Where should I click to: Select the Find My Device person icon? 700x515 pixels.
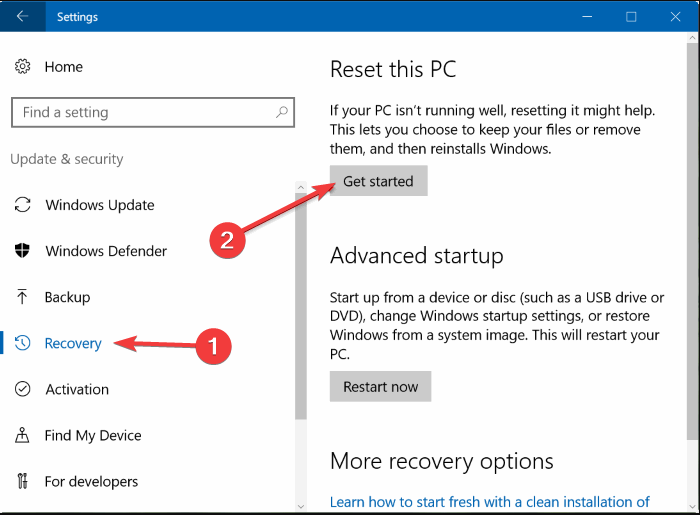[22, 435]
